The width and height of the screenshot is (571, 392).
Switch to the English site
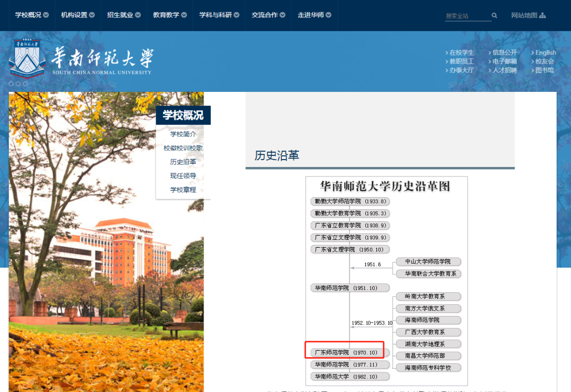pos(546,52)
